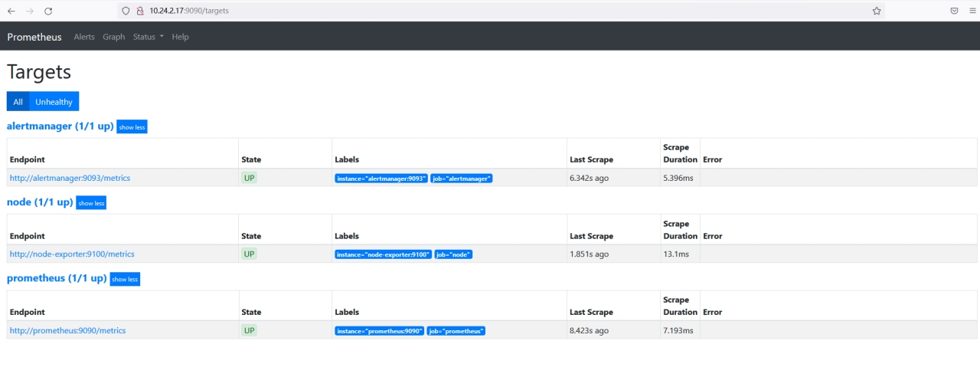
Task: Click the job="alertmanager" label badge
Action: tap(461, 179)
